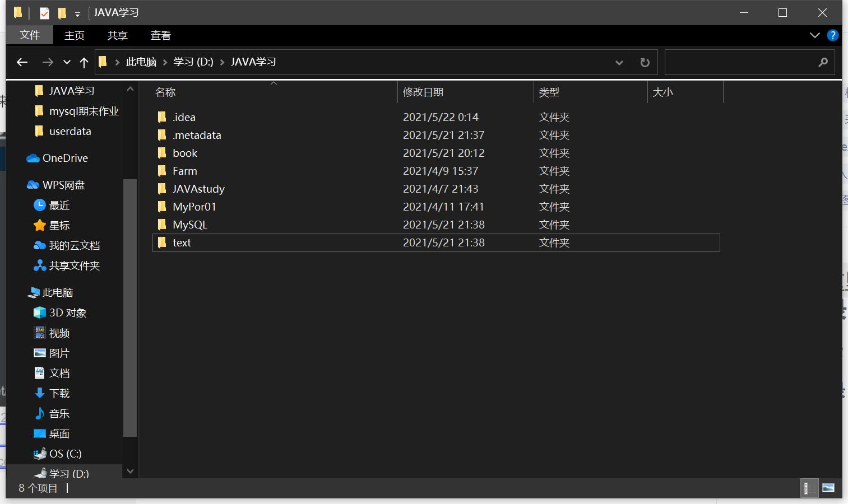Click the MyPor01 date 2021/4/11 17:41
Screen dimensions: 848x504
pos(443,207)
